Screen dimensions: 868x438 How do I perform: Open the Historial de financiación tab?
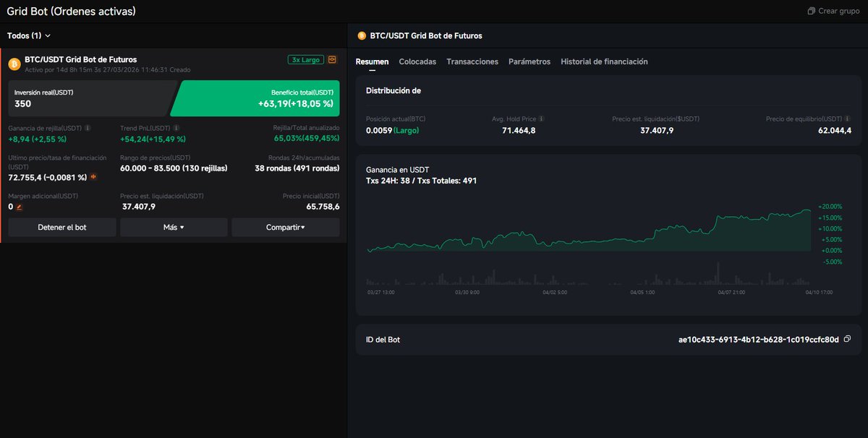604,62
